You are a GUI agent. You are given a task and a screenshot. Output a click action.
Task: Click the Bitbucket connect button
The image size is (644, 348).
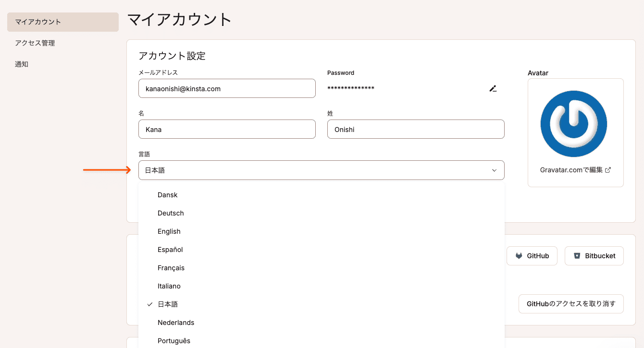tap(594, 255)
